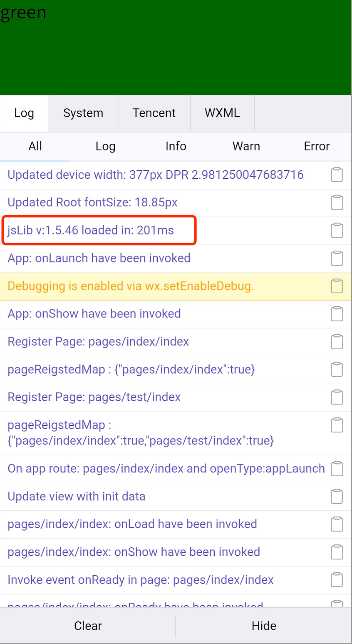Copy the 'Updated Root fontSize' log entry
The image size is (352, 644).
tap(337, 203)
